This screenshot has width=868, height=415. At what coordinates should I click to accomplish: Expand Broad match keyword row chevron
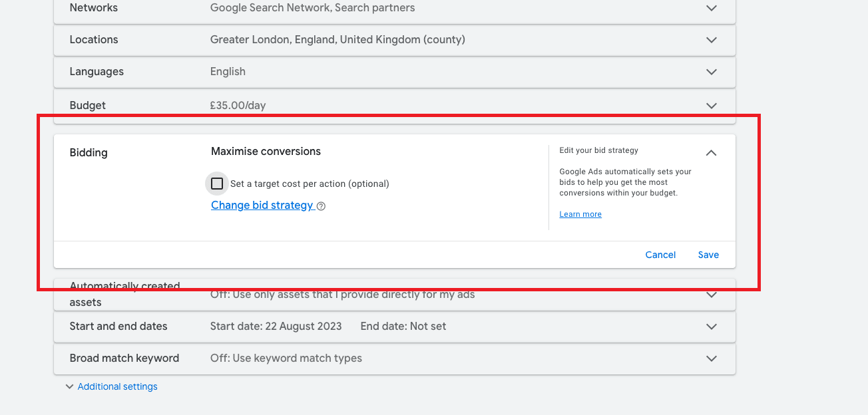(711, 358)
